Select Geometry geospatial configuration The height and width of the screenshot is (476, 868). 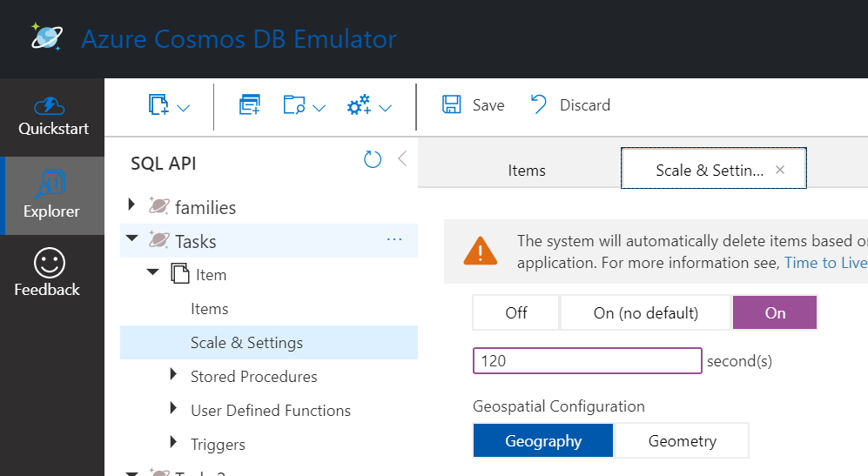682,441
